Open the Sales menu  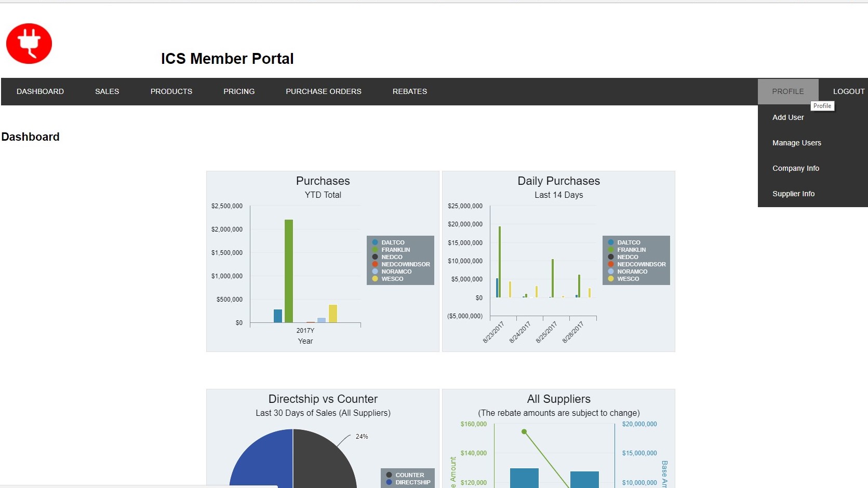tap(107, 91)
